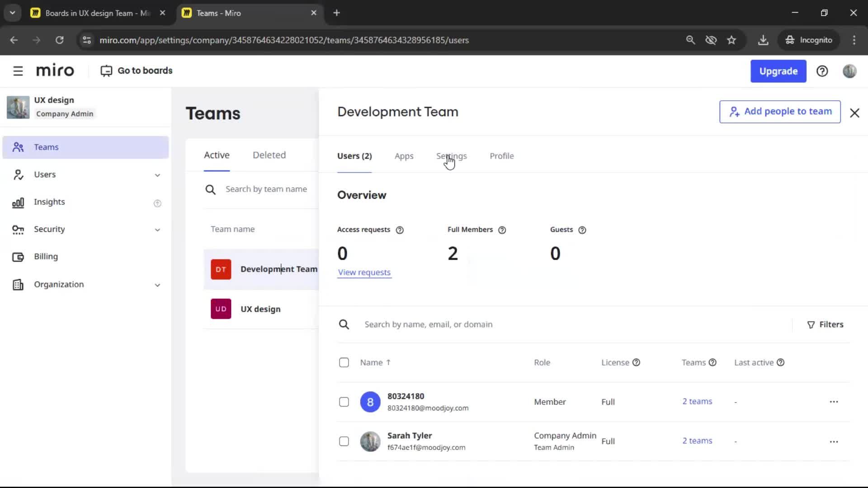
Task: Click the Last active info icon
Action: click(x=780, y=362)
